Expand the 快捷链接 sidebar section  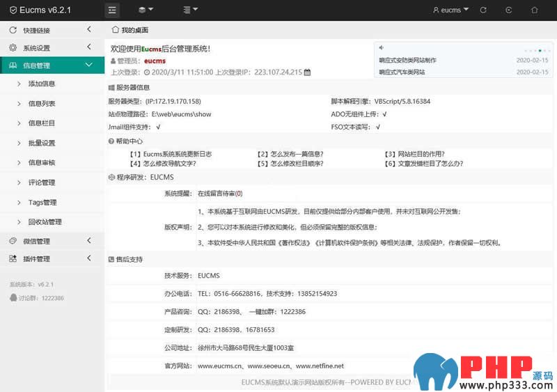coord(89,29)
